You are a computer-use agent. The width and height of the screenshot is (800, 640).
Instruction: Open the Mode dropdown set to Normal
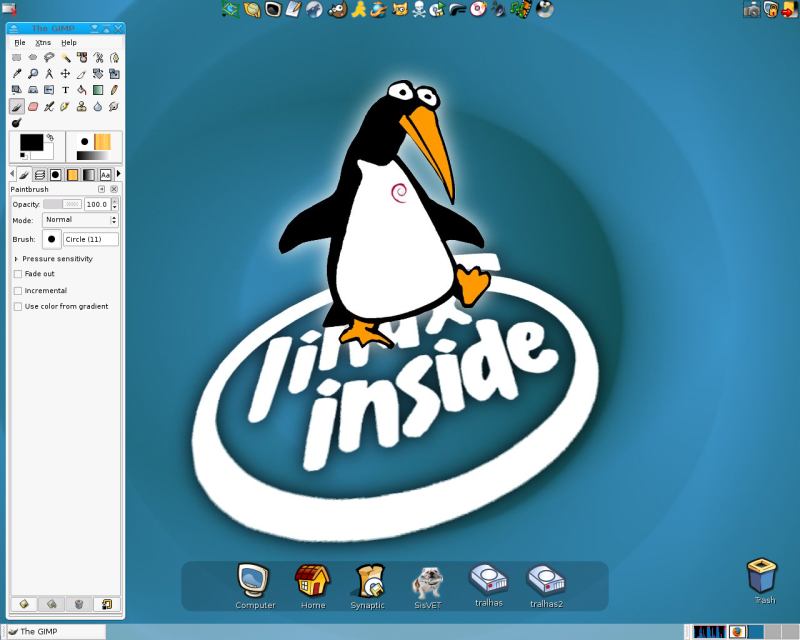coord(80,220)
